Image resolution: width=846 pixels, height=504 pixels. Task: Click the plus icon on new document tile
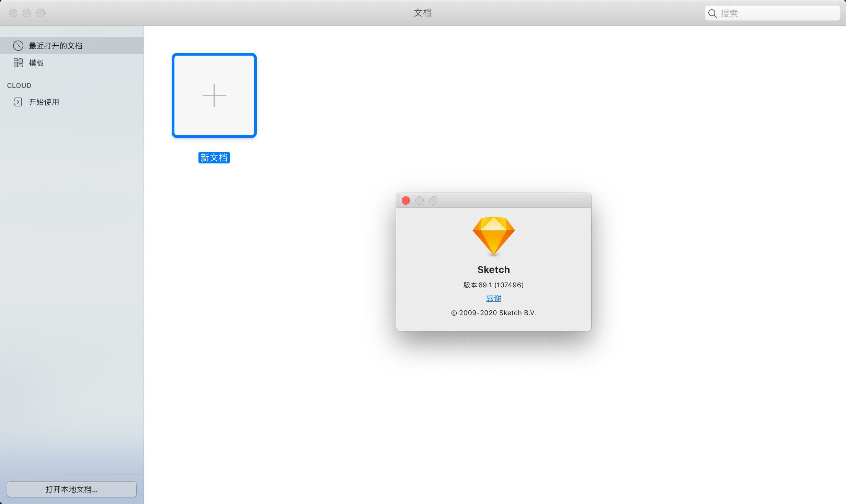coord(214,95)
